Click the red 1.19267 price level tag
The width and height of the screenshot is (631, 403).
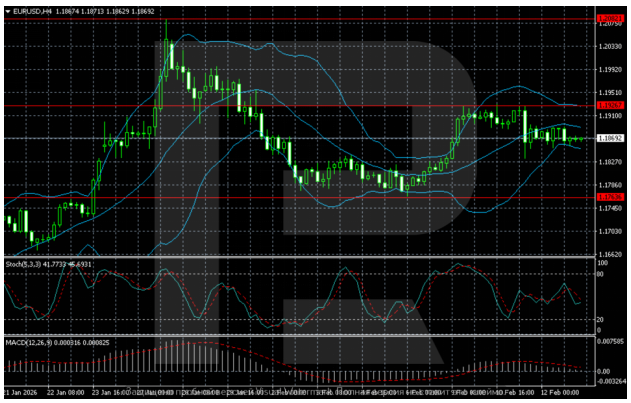[608, 105]
